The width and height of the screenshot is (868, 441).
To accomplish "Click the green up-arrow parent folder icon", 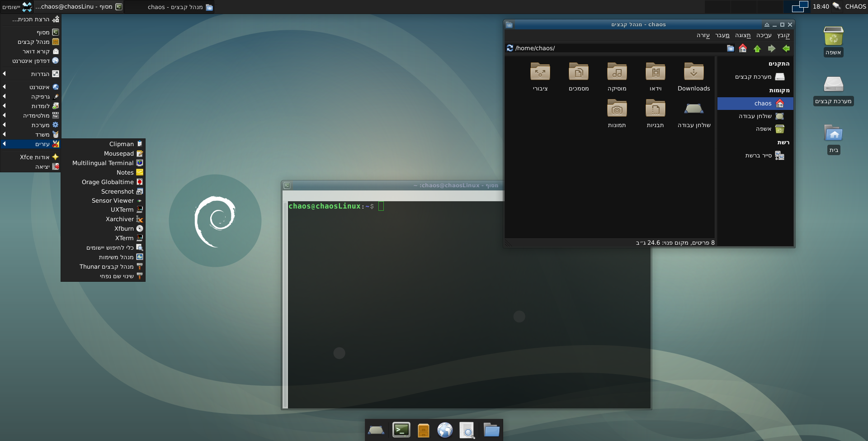I will pos(757,48).
